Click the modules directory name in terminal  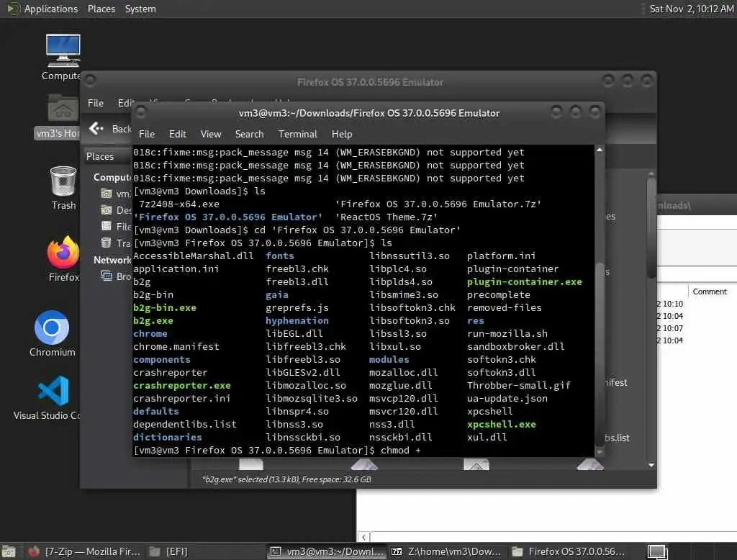[389, 359]
